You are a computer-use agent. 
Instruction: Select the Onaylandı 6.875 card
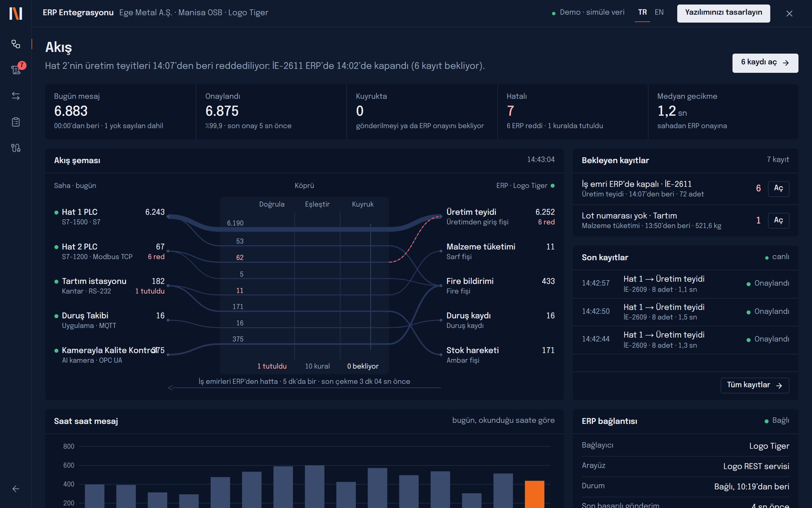(271, 111)
